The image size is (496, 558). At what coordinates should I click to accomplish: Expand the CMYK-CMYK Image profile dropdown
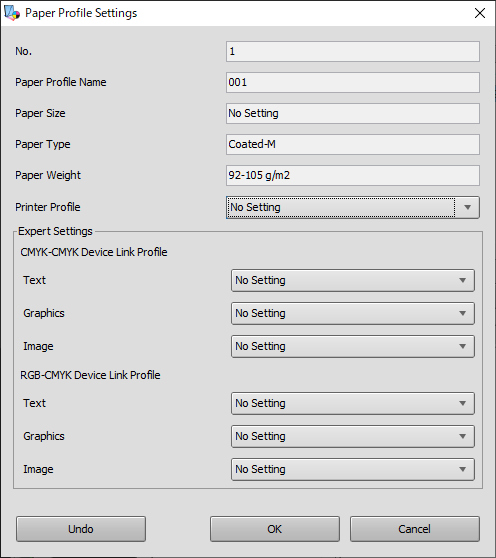click(x=353, y=346)
